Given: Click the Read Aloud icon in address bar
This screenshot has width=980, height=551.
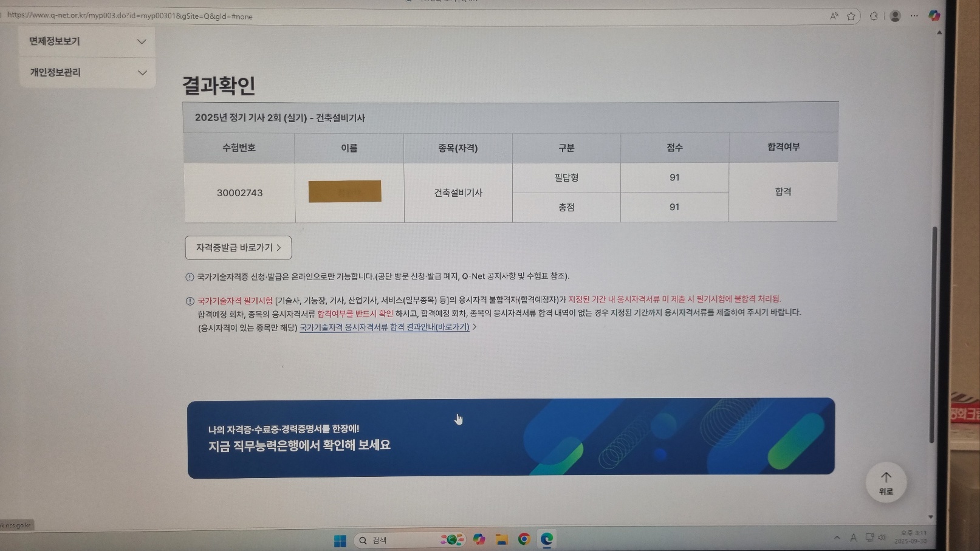Looking at the screenshot, I should pyautogui.click(x=834, y=16).
